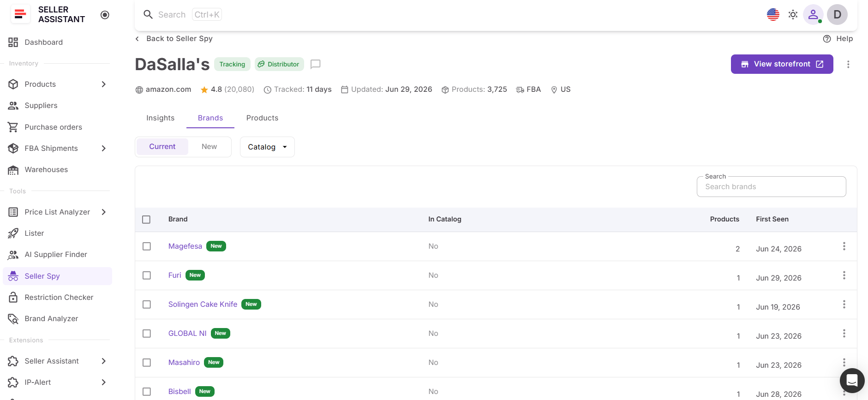Open the US flag marketplace selector
Screen dimensions: 868x400
773,15
